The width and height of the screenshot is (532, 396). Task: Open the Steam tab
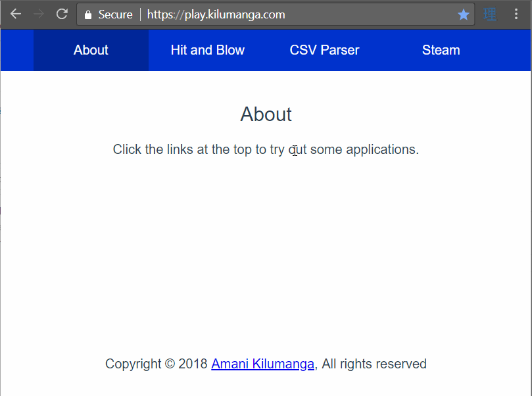441,50
